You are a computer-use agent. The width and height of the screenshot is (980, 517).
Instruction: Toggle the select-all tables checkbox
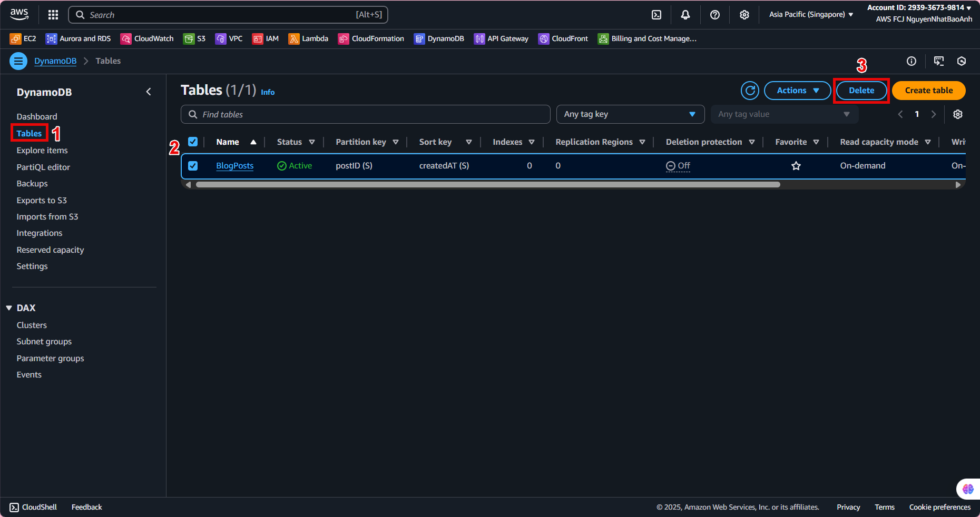(193, 142)
